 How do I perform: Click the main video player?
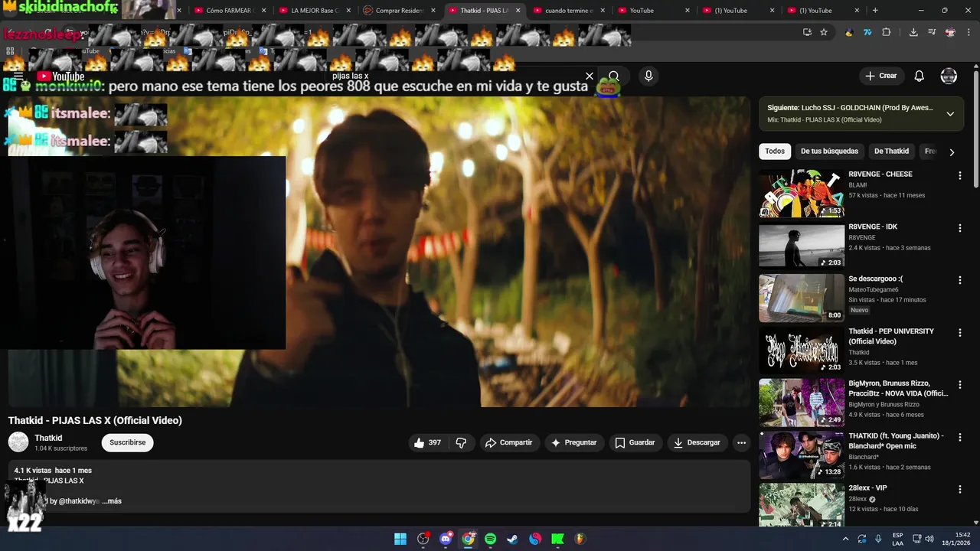[x=379, y=252]
